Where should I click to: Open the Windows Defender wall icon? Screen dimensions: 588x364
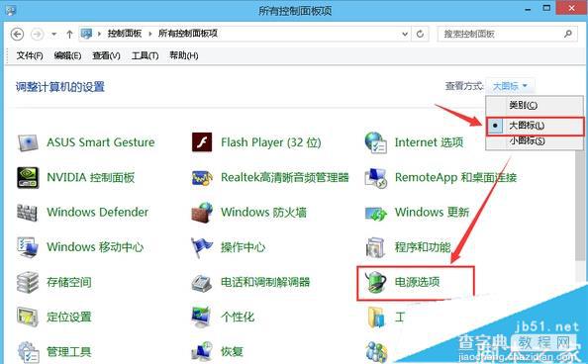28,213
